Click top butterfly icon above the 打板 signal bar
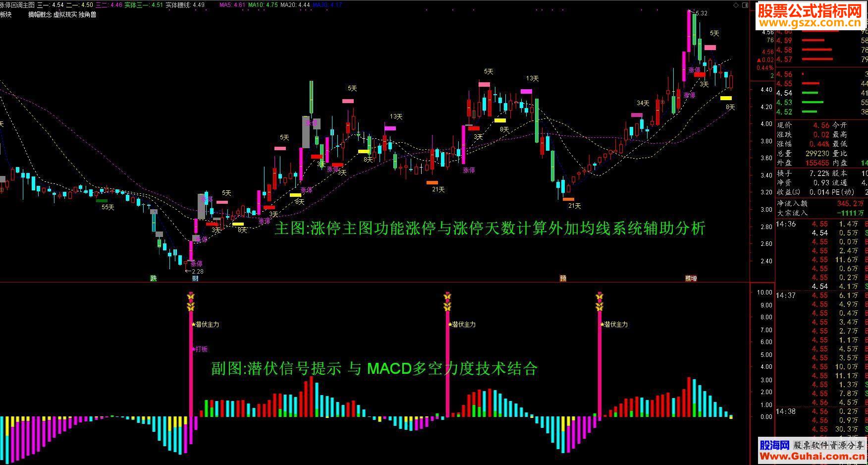The height and width of the screenshot is (465, 868). (x=191, y=297)
